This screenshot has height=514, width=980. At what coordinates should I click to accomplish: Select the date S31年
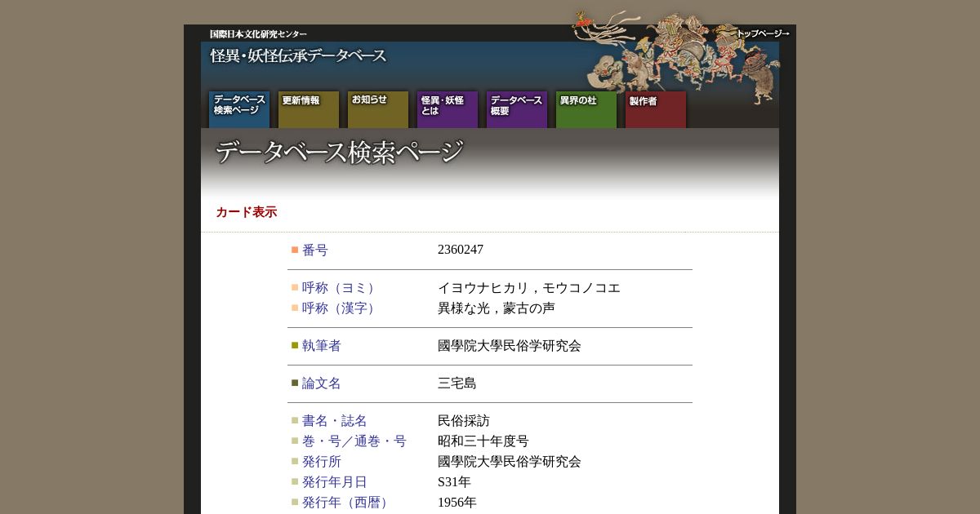pos(454,482)
